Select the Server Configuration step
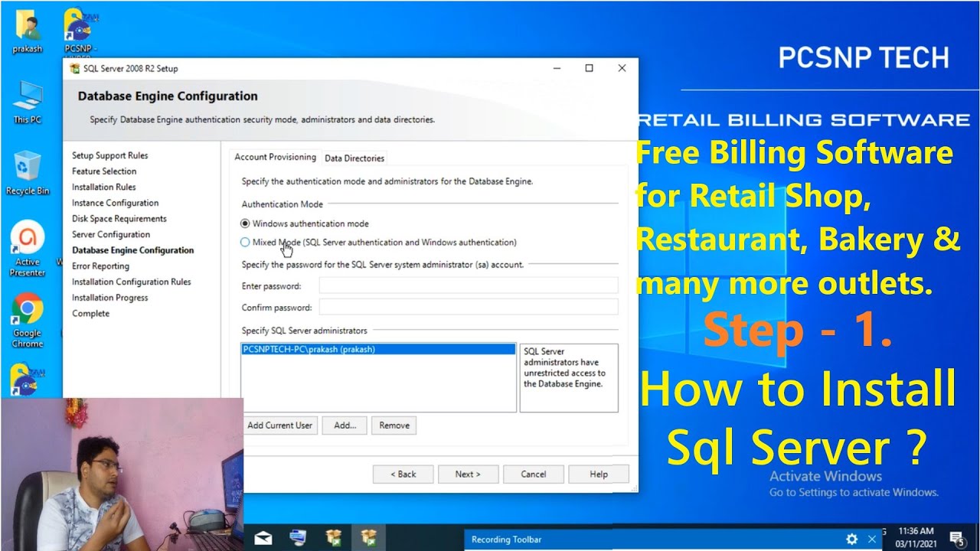Image resolution: width=980 pixels, height=551 pixels. (x=111, y=234)
